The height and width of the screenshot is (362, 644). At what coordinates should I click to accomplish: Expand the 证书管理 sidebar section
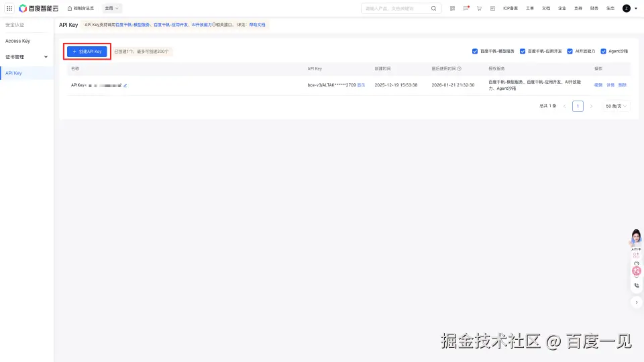coord(27,57)
